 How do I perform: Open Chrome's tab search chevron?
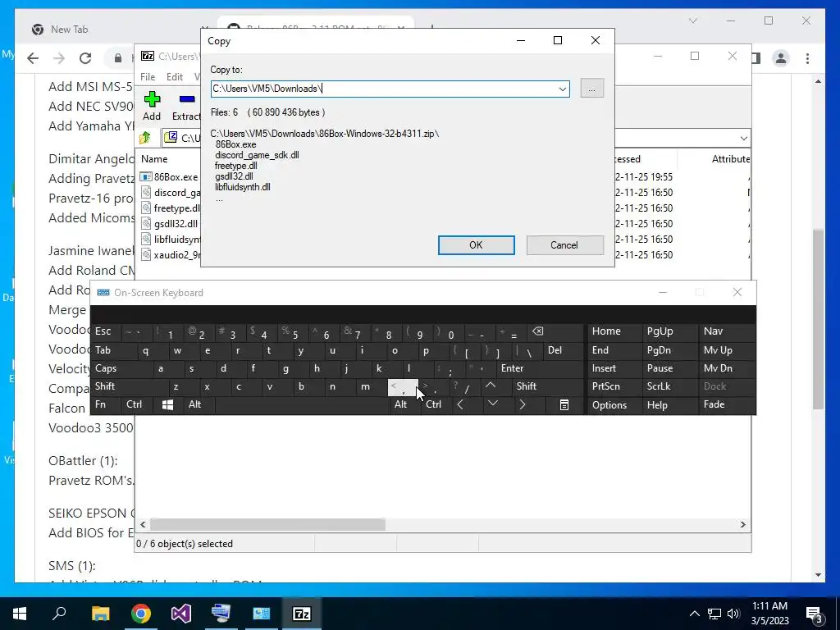coord(692,21)
